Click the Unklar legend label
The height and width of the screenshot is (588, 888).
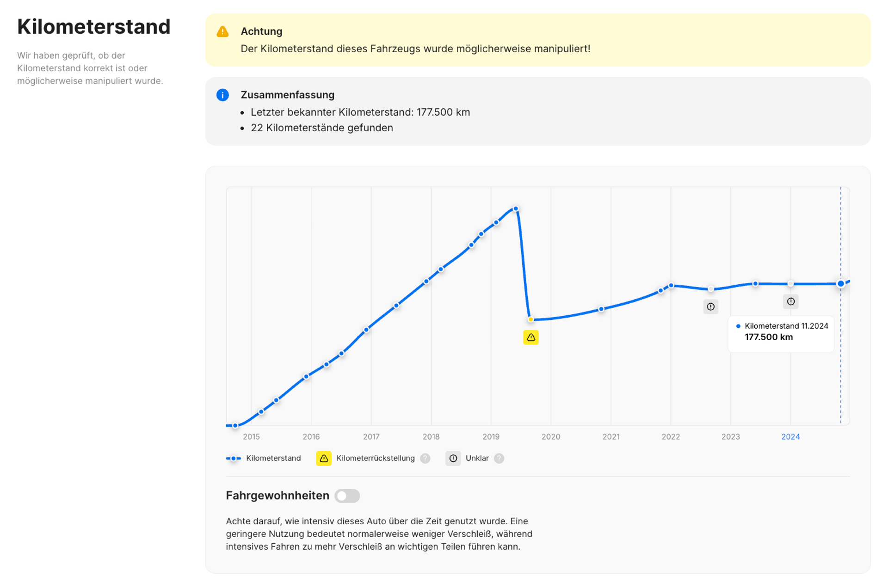[477, 458]
